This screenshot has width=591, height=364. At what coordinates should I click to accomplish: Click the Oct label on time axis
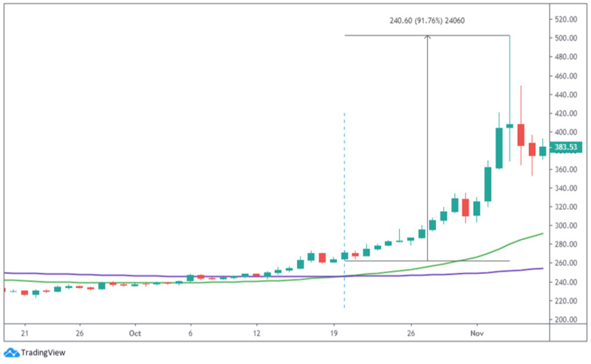[x=135, y=333]
